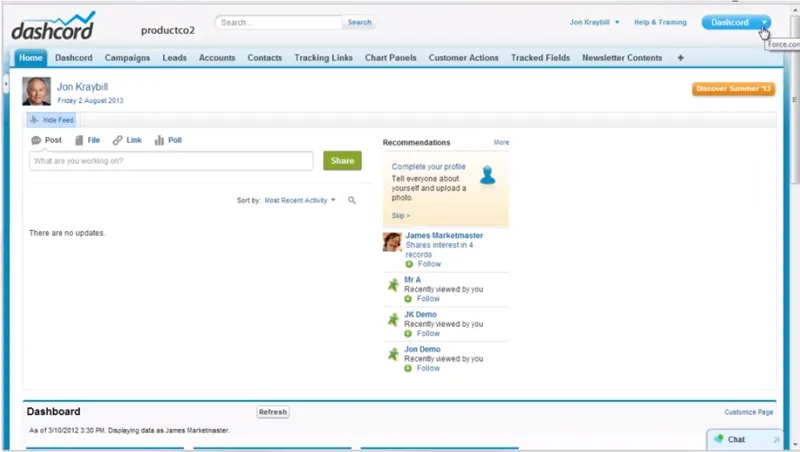
Task: Open the Customize Page link
Action: [x=748, y=412]
